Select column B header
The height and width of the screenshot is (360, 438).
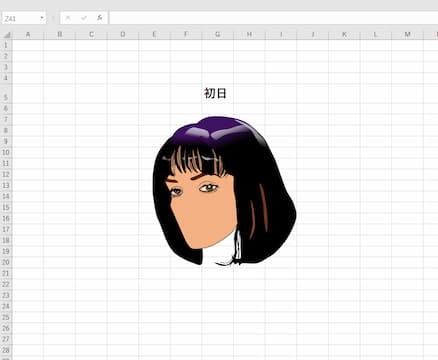[60, 35]
